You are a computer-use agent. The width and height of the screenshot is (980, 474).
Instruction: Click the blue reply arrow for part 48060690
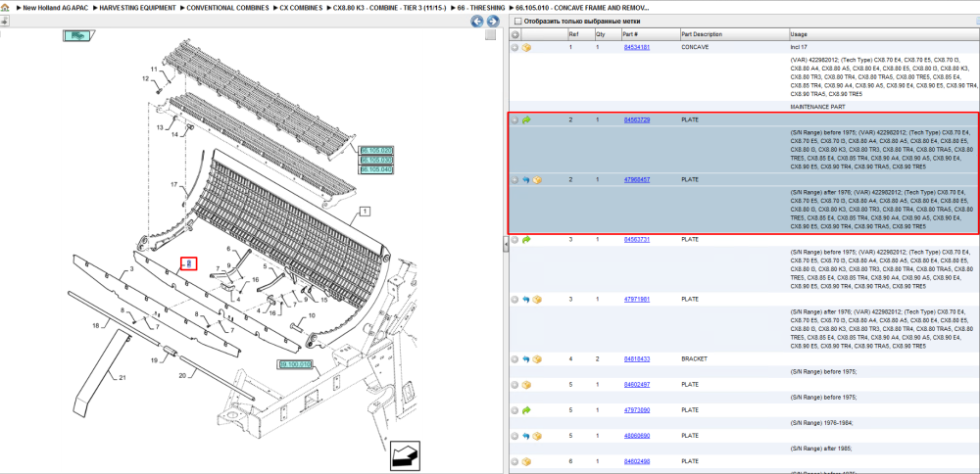tap(526, 436)
